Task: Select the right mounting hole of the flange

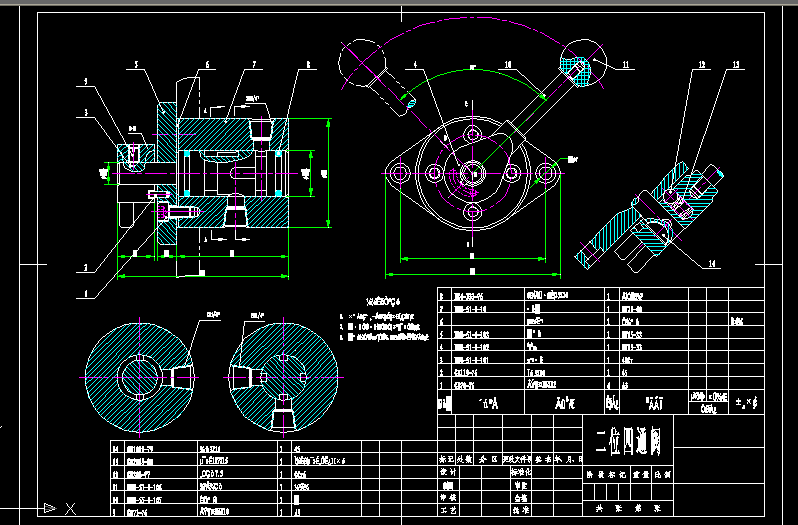Action: click(545, 174)
